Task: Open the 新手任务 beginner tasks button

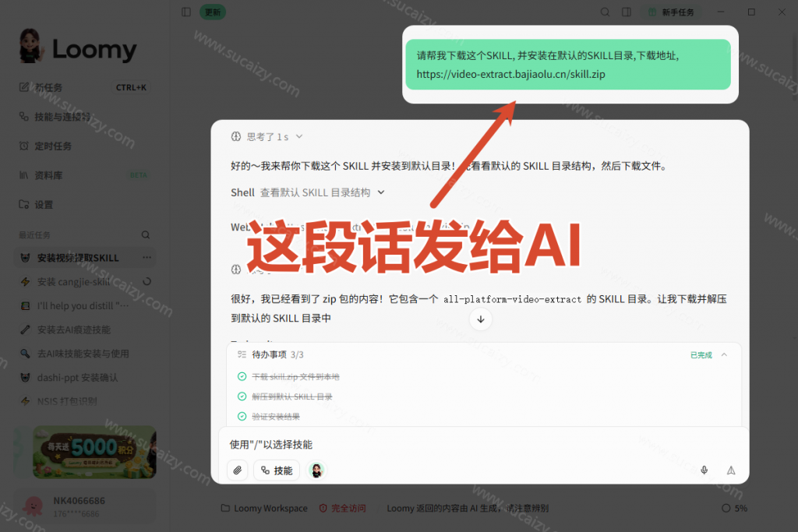Action: (x=672, y=12)
